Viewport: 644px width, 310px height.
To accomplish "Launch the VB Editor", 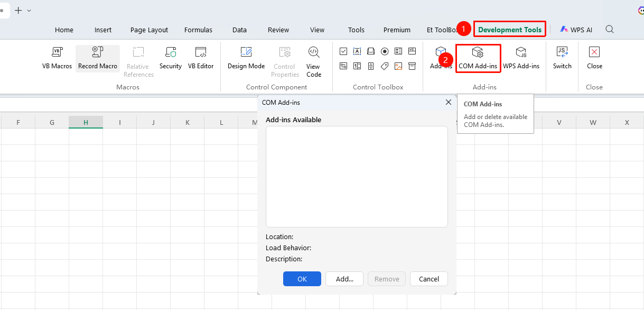I will (x=201, y=58).
